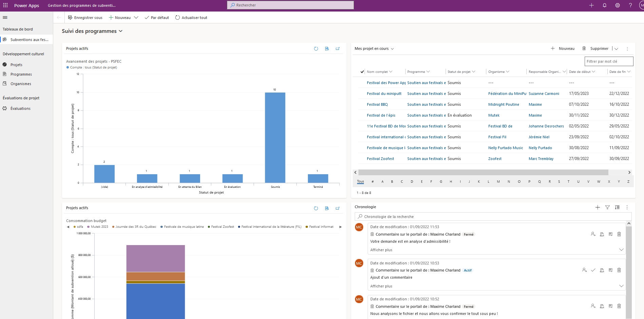Open Évaluations in the left navigation
This screenshot has width=644, height=319.
20,108
